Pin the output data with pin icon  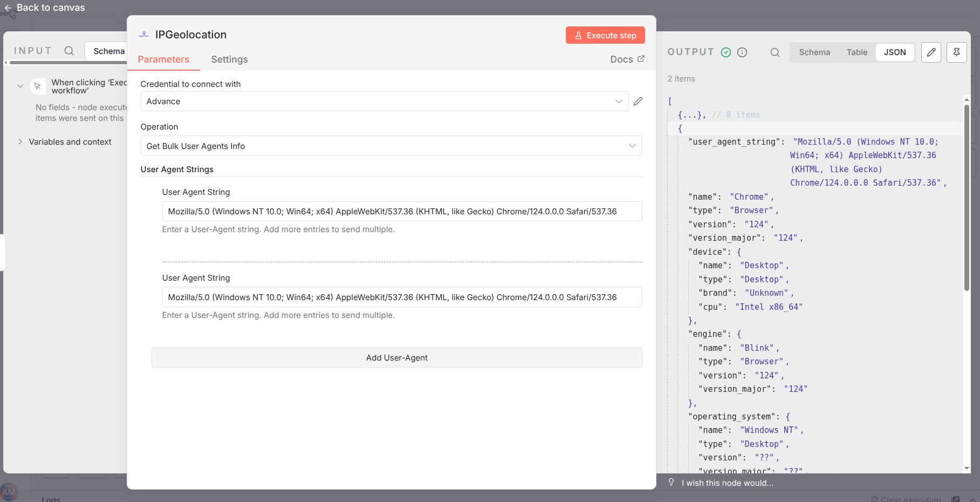click(956, 52)
